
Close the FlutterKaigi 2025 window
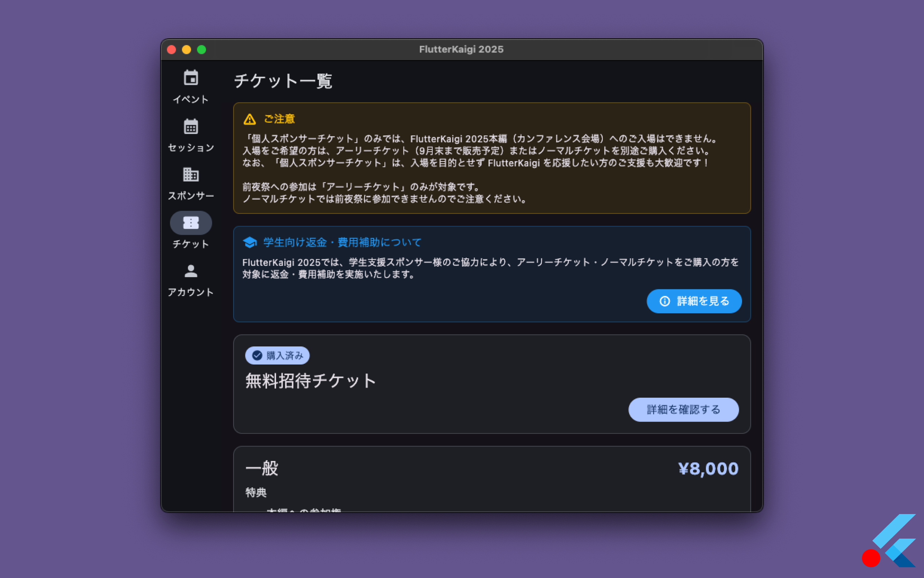(171, 50)
